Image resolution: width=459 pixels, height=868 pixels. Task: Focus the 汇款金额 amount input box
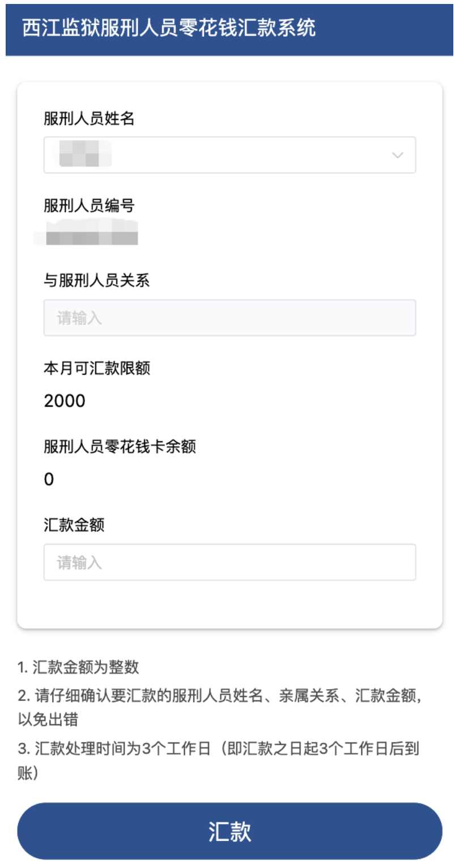pyautogui.click(x=229, y=562)
